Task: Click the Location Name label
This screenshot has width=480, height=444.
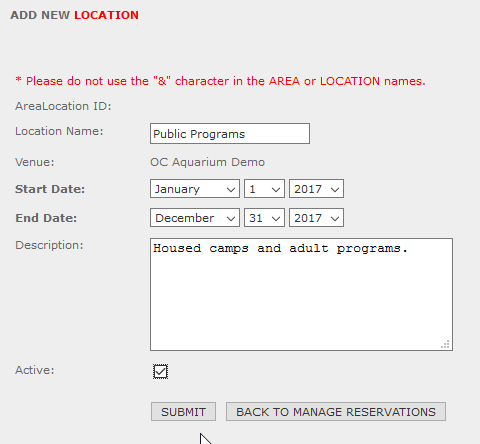Action: click(59, 131)
